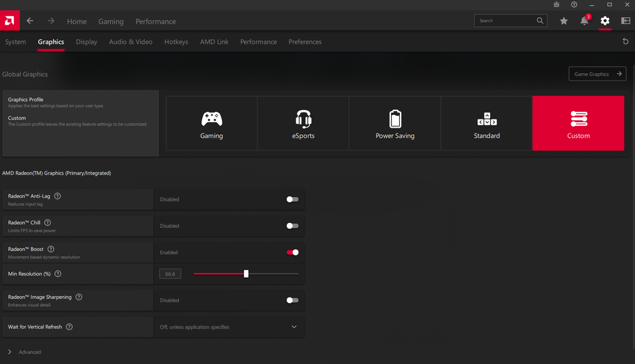Disable Radeon Boost toggle
This screenshot has height=364, width=635.
(292, 252)
